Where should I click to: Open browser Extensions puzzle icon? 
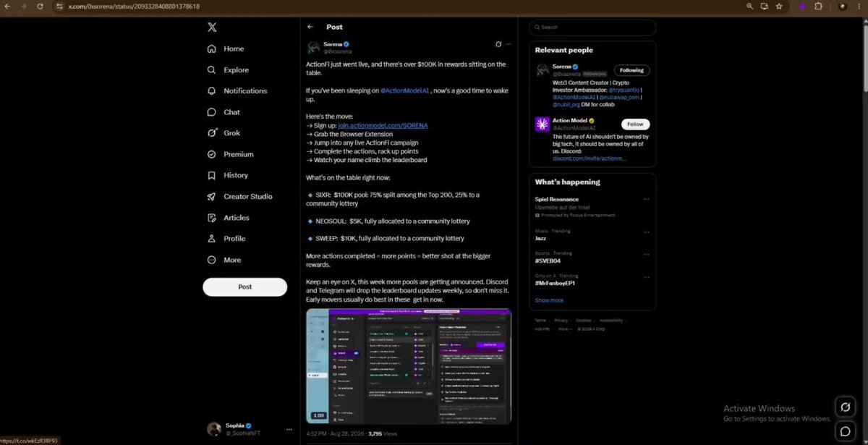coord(818,6)
